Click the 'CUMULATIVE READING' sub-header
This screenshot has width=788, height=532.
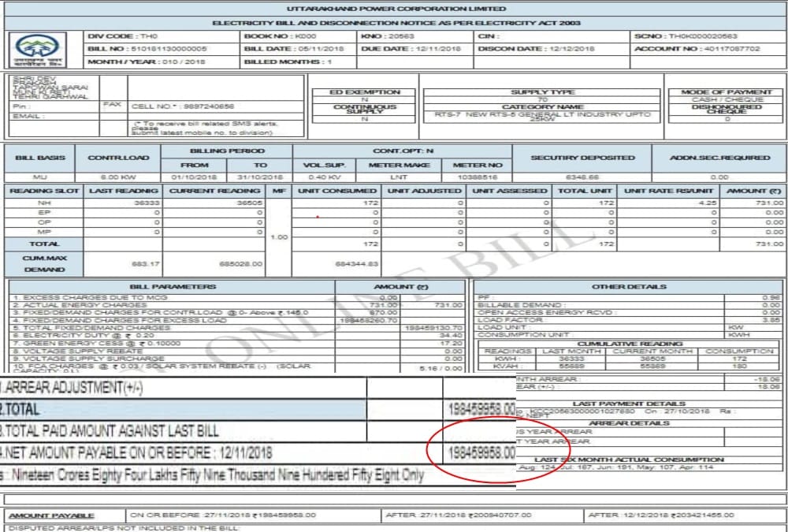point(629,344)
